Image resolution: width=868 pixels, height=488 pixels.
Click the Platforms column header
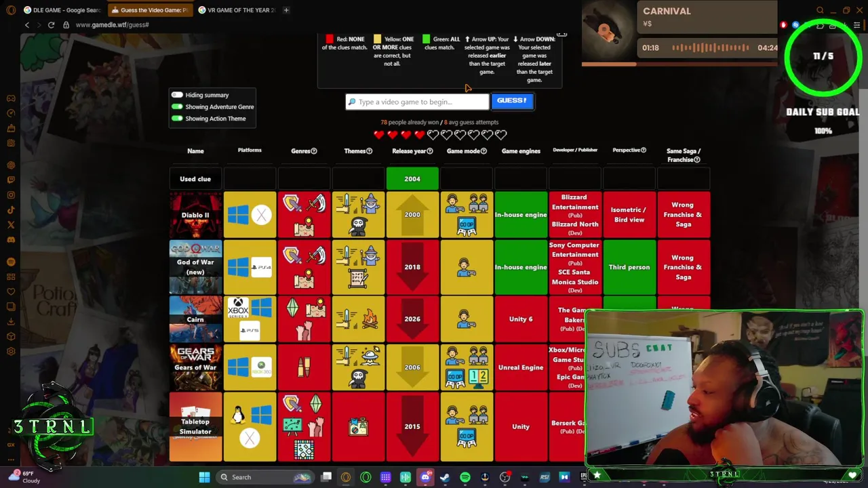pos(250,150)
